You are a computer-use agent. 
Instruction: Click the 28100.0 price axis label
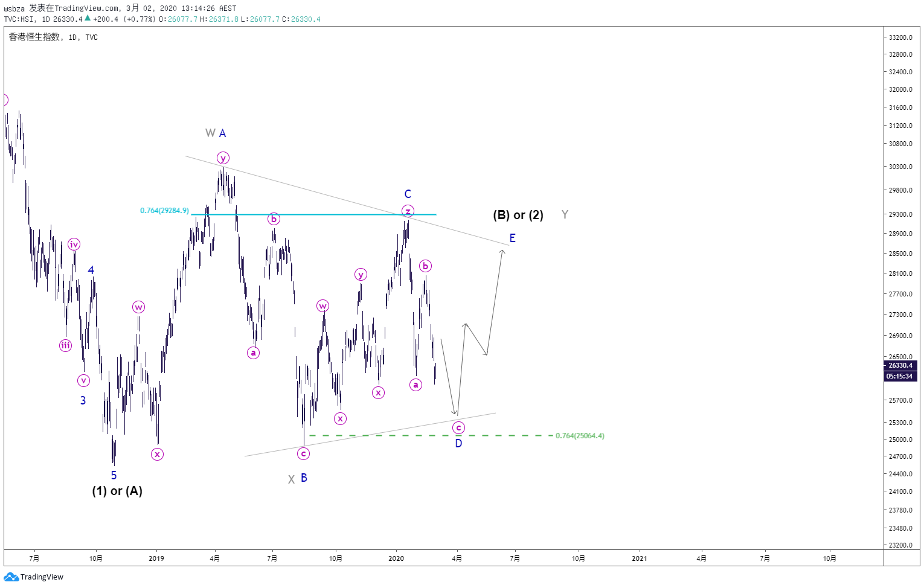900,273
